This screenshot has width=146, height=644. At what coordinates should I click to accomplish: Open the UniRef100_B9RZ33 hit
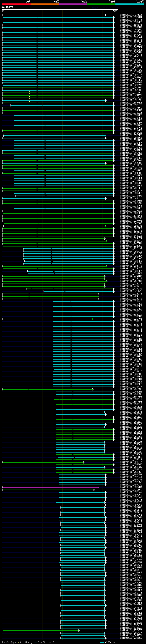(131, 25)
